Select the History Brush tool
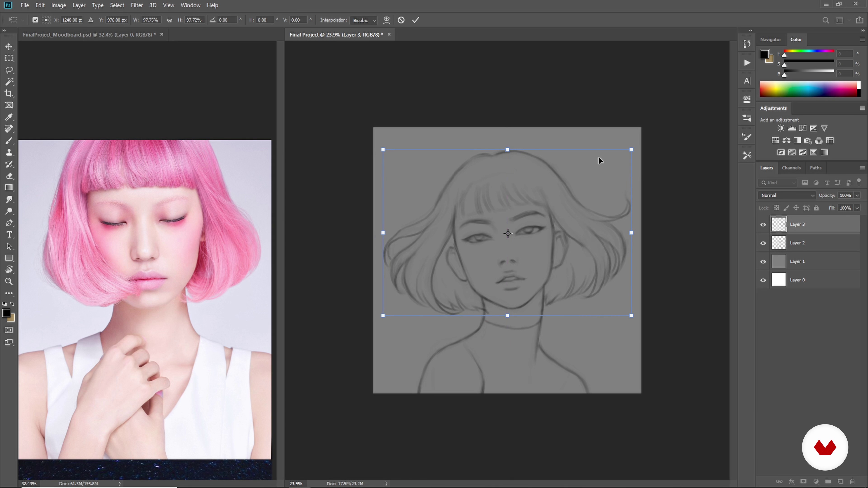 (9, 164)
